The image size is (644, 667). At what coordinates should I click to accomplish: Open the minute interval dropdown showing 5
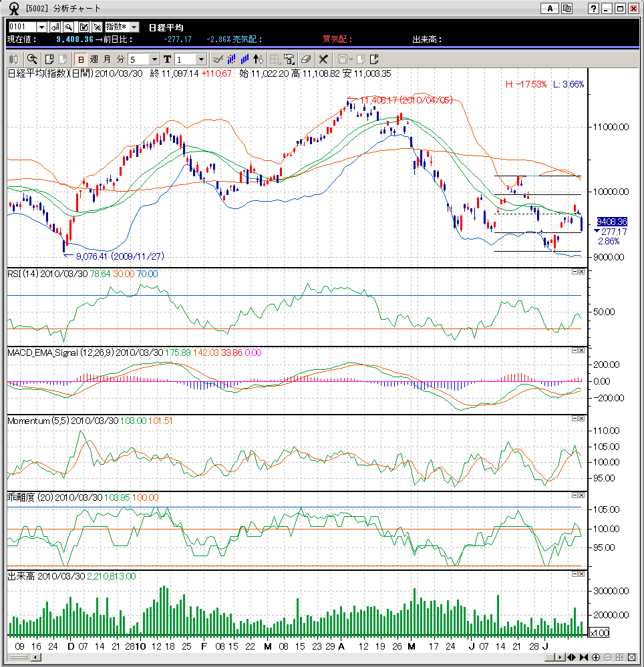click(x=154, y=59)
